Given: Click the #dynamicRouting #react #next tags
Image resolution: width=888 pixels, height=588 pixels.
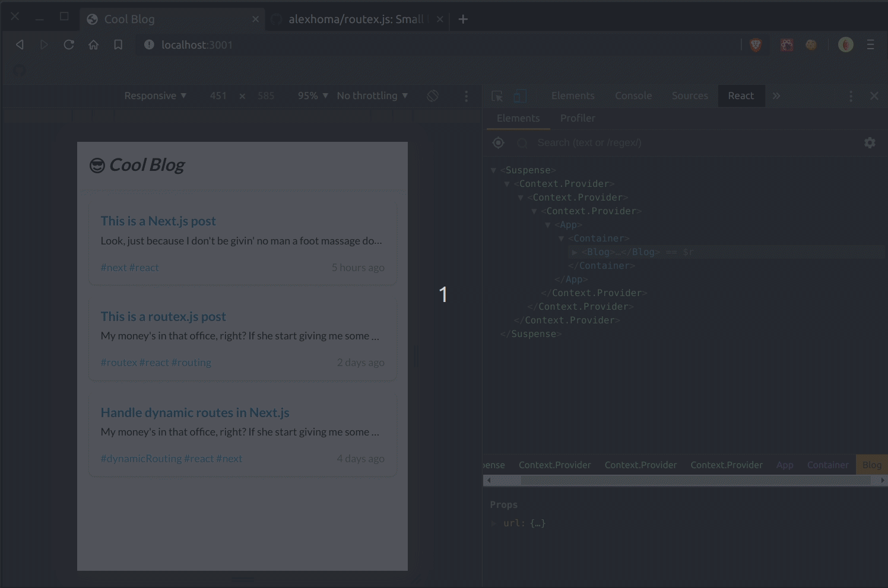Looking at the screenshot, I should click(x=171, y=459).
